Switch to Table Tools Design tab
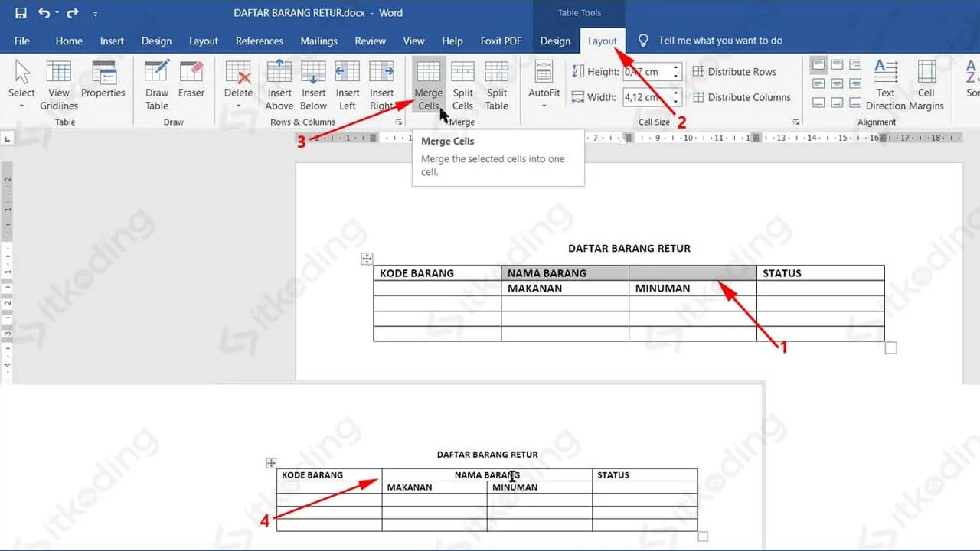Image resolution: width=980 pixels, height=551 pixels. click(555, 41)
